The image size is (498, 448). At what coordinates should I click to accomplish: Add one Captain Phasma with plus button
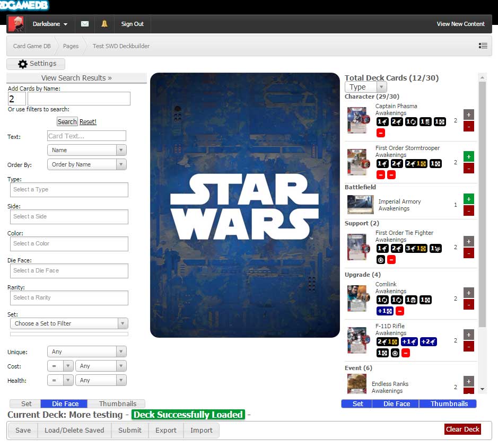468,115
